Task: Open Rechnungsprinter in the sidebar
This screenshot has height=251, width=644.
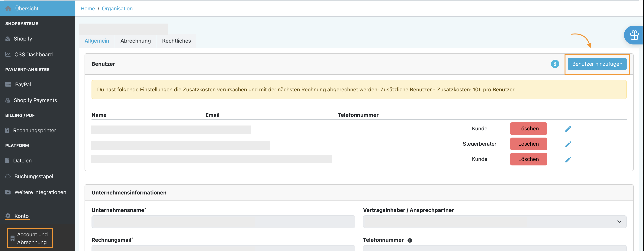Action: [34, 131]
